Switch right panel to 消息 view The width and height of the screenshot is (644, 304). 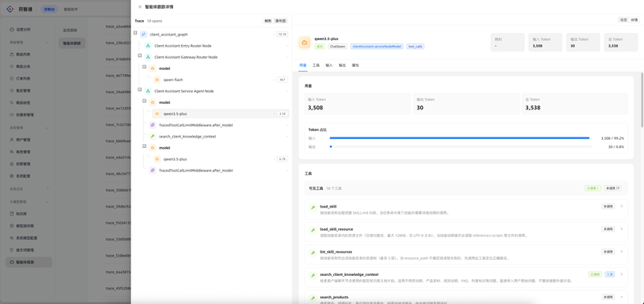click(623, 19)
